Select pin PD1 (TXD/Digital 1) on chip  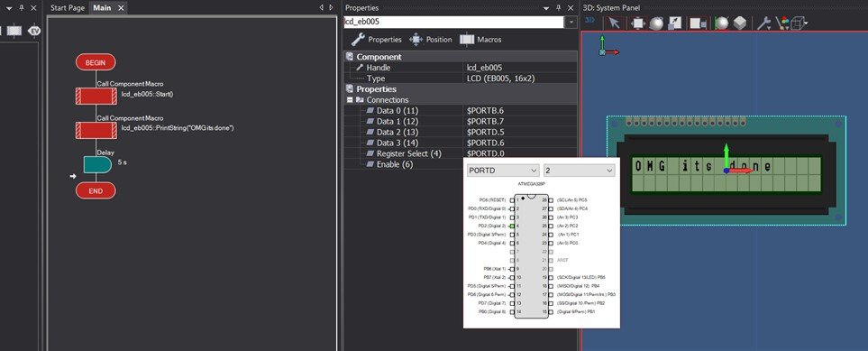pyautogui.click(x=512, y=217)
